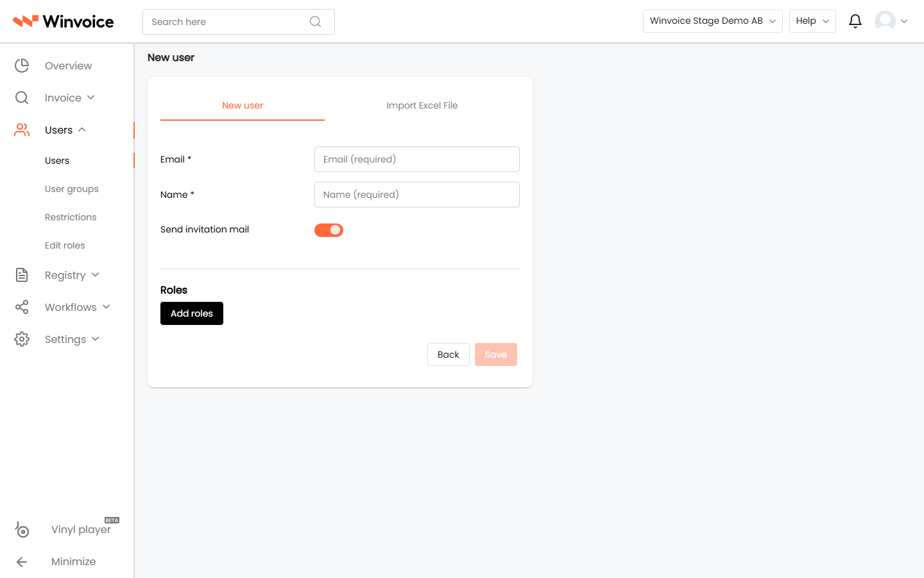Expand the Settings sidebar section
The height and width of the screenshot is (578, 924).
pyautogui.click(x=96, y=339)
